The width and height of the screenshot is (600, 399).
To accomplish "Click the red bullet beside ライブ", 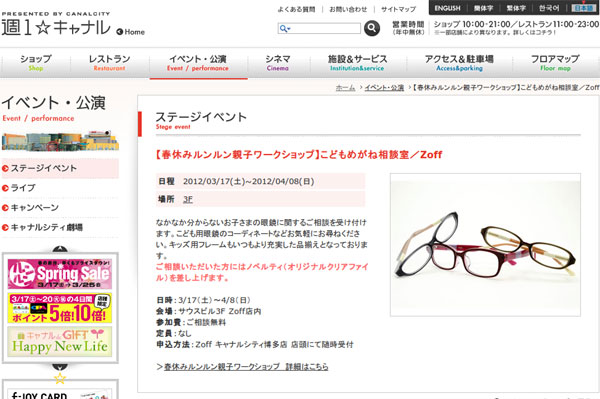I will point(5,188).
